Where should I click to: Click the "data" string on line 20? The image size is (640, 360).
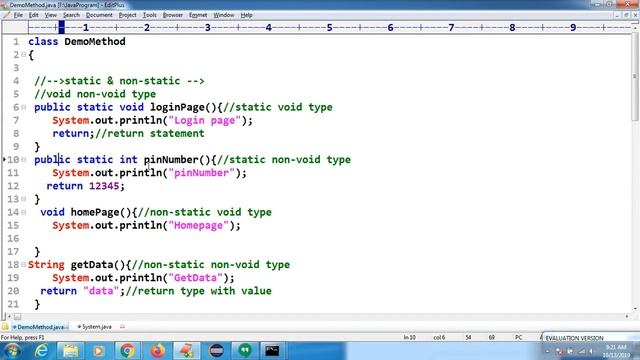tap(101, 291)
